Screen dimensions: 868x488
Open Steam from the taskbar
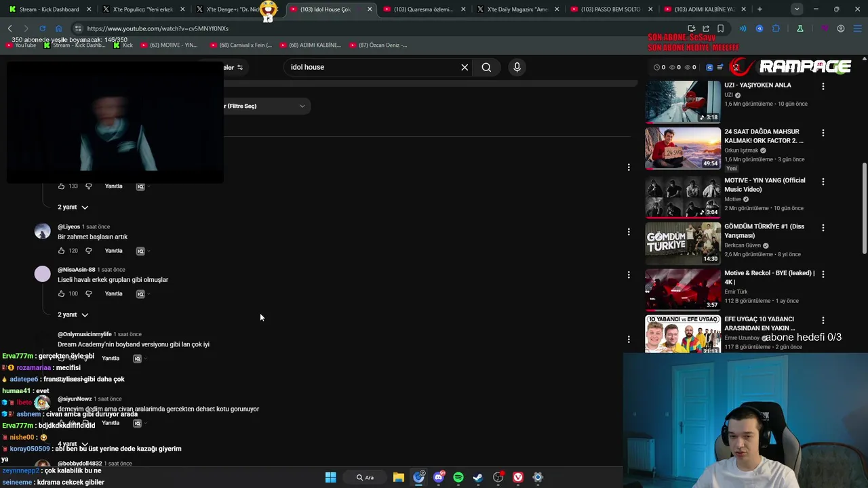[478, 477]
